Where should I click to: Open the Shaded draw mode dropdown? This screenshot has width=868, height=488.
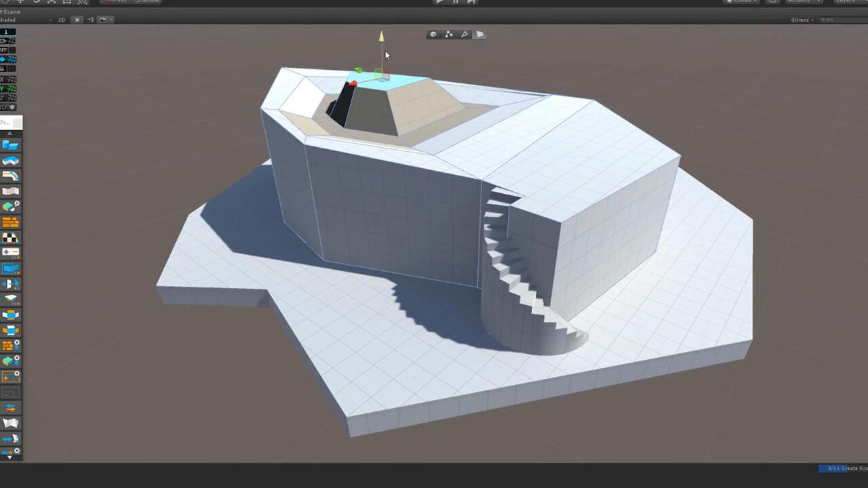pyautogui.click(x=27, y=20)
